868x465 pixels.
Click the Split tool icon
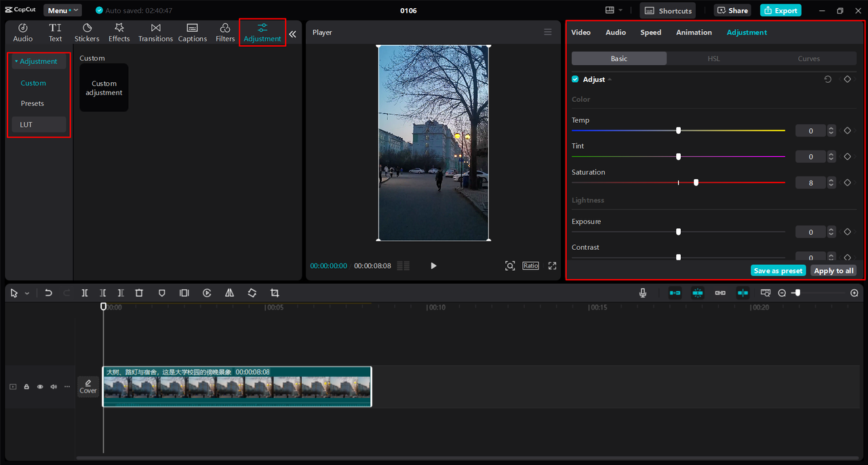pyautogui.click(x=85, y=293)
